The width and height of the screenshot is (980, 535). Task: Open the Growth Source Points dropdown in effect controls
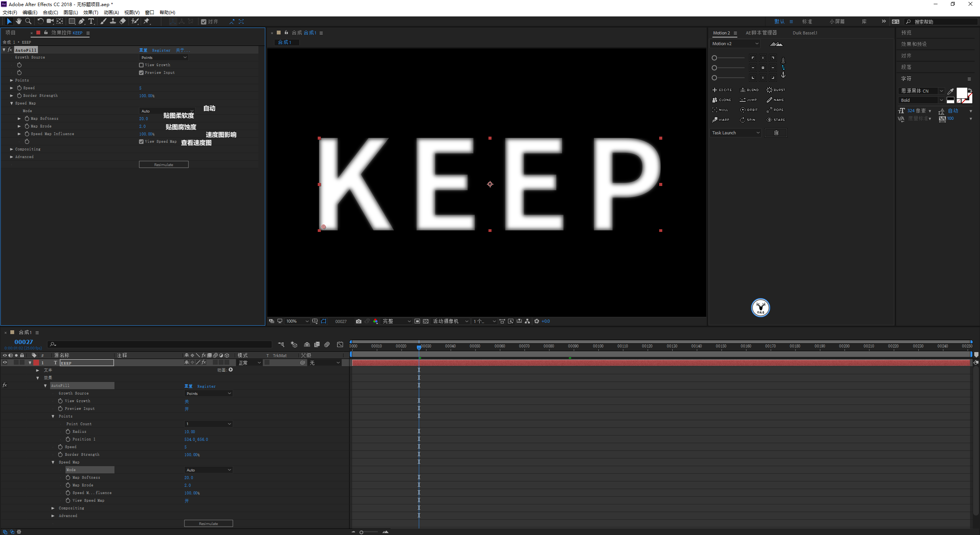click(x=163, y=57)
